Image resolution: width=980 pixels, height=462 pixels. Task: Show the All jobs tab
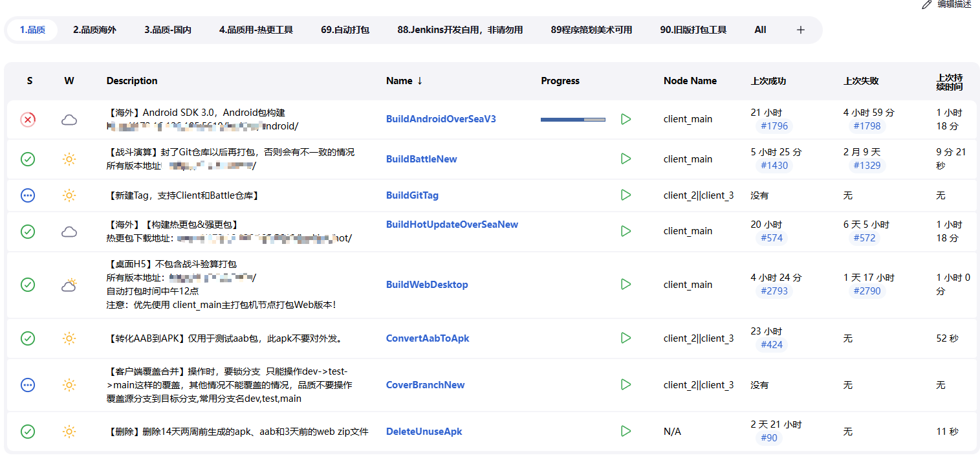click(760, 30)
